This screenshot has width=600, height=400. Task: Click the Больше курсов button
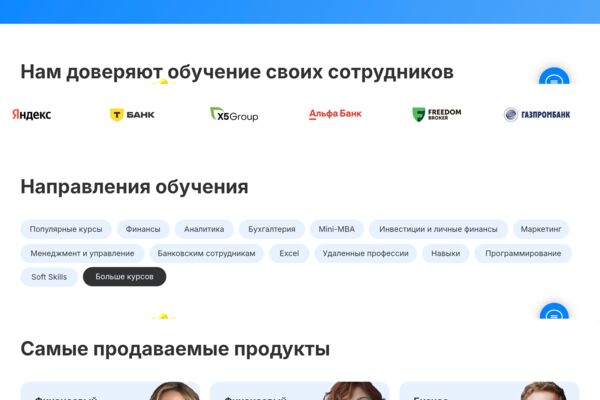pos(124,277)
